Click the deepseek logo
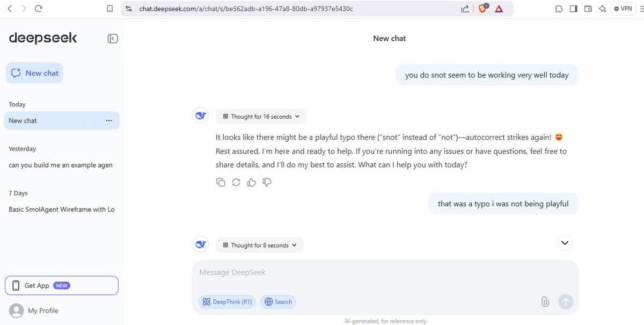The height and width of the screenshot is (325, 644). click(43, 38)
